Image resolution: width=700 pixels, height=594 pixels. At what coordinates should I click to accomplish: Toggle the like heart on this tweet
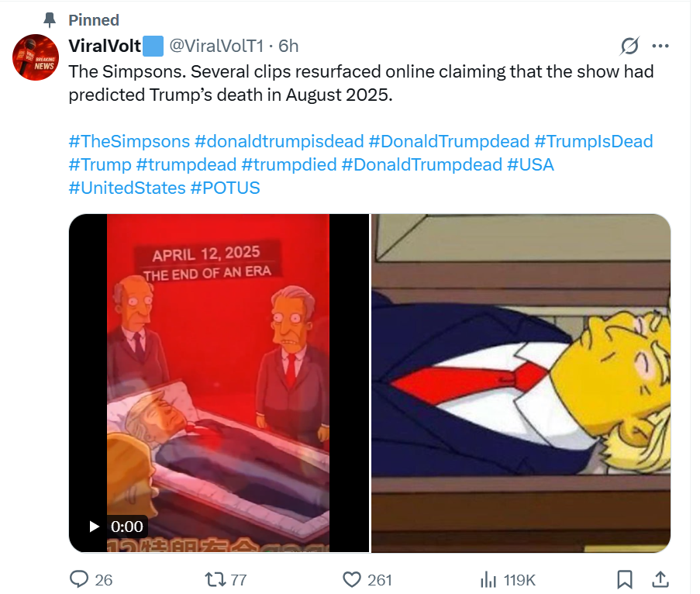[353, 578]
